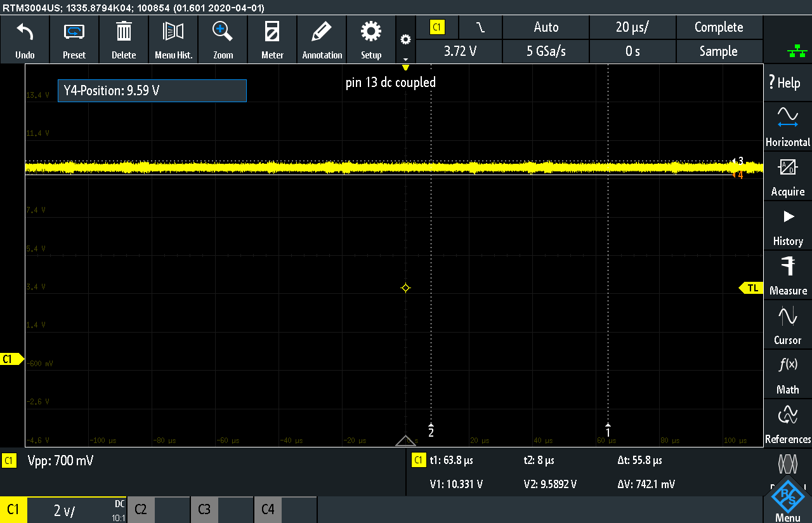Enable channel C2
The height and width of the screenshot is (523, 812).
[159, 510]
